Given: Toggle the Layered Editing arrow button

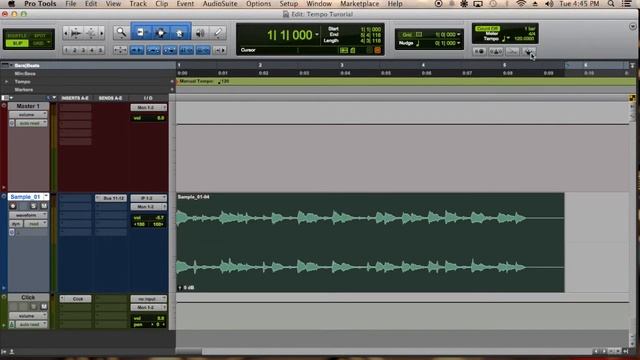Looking at the screenshot, I should pos(220,50).
